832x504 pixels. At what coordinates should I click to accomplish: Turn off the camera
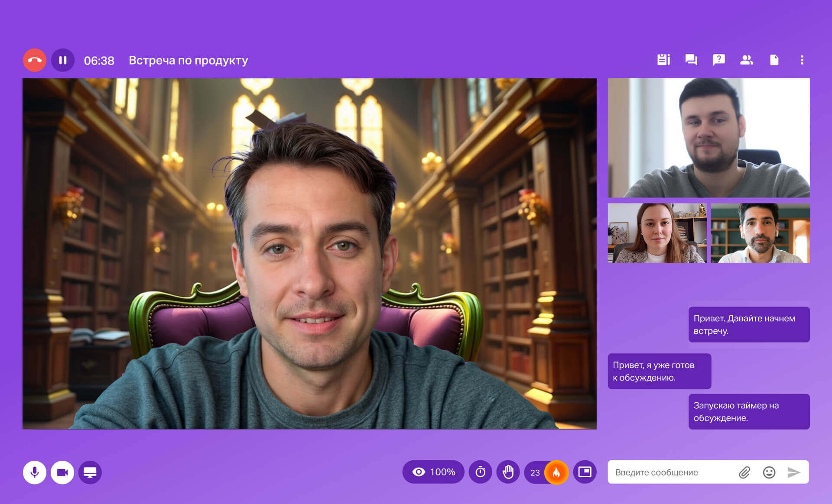62,472
